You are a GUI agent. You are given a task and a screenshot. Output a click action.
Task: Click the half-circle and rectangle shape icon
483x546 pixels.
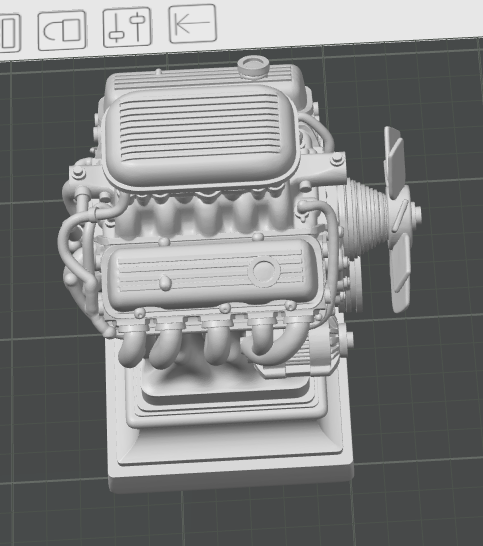coord(62,30)
